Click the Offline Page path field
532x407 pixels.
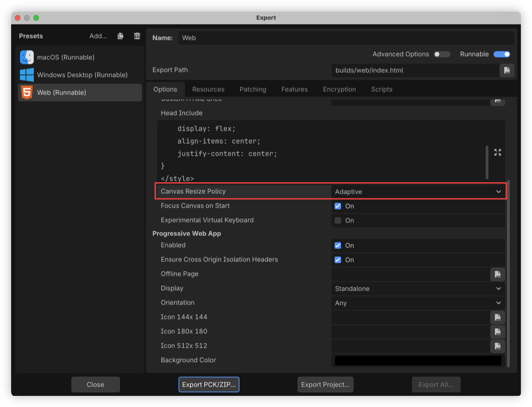411,274
